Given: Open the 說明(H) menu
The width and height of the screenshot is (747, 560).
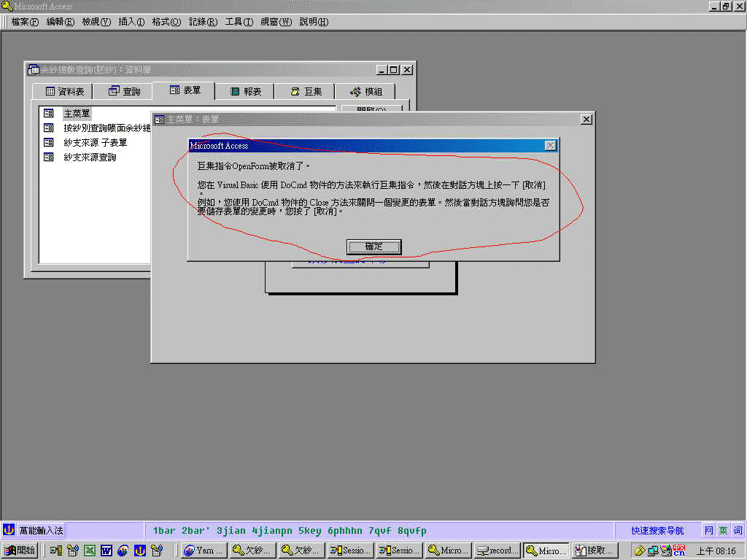Looking at the screenshot, I should [314, 22].
